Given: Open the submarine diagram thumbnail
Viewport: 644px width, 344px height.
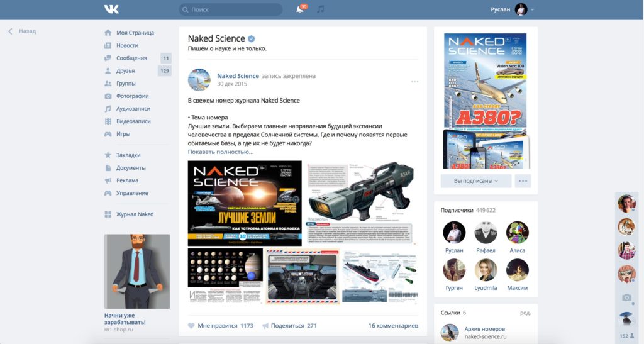Looking at the screenshot, I should point(380,276).
